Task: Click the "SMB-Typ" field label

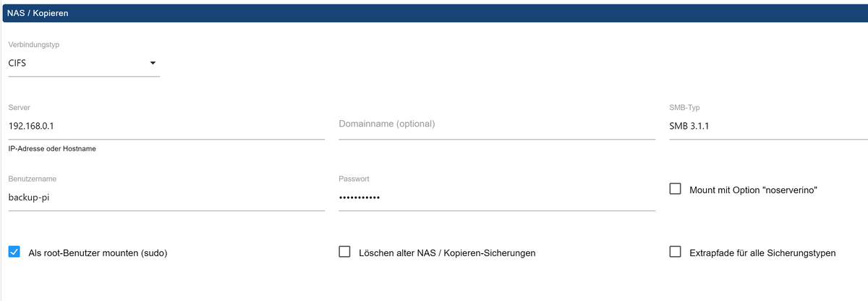Action: (685, 107)
